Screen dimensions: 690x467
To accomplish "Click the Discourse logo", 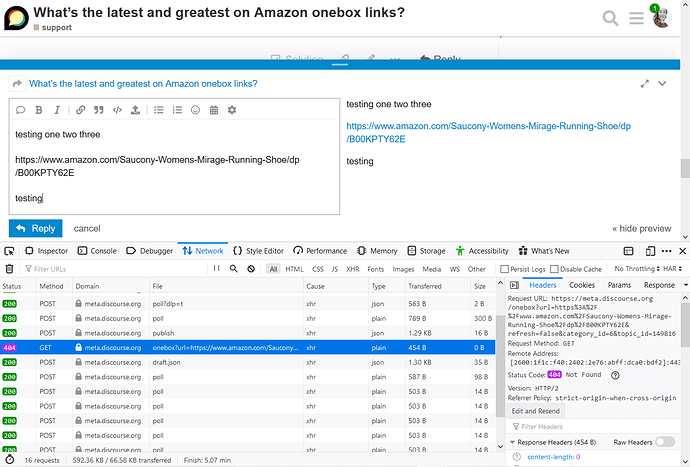I will click(x=16, y=18).
